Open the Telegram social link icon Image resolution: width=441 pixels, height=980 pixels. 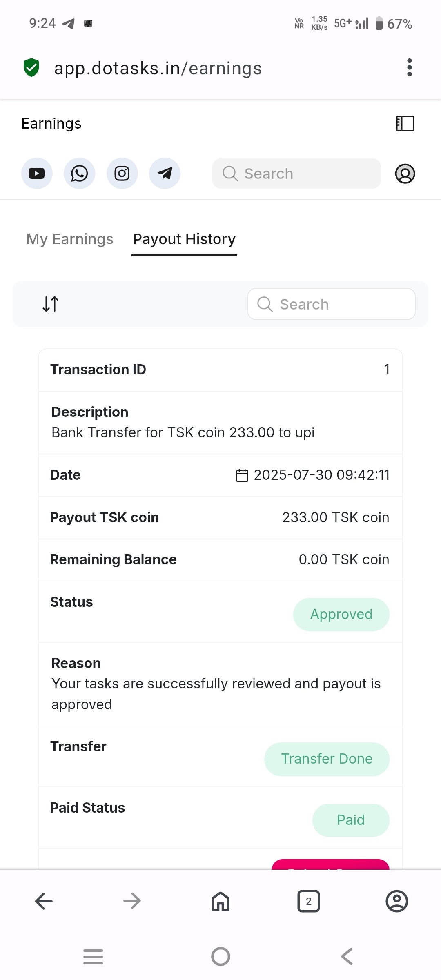[x=165, y=174]
